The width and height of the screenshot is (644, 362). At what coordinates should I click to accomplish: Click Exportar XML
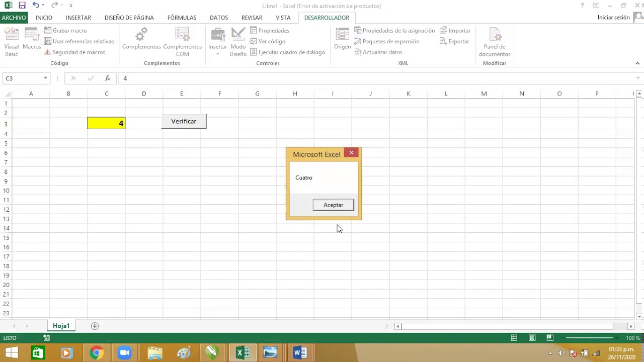(455, 41)
